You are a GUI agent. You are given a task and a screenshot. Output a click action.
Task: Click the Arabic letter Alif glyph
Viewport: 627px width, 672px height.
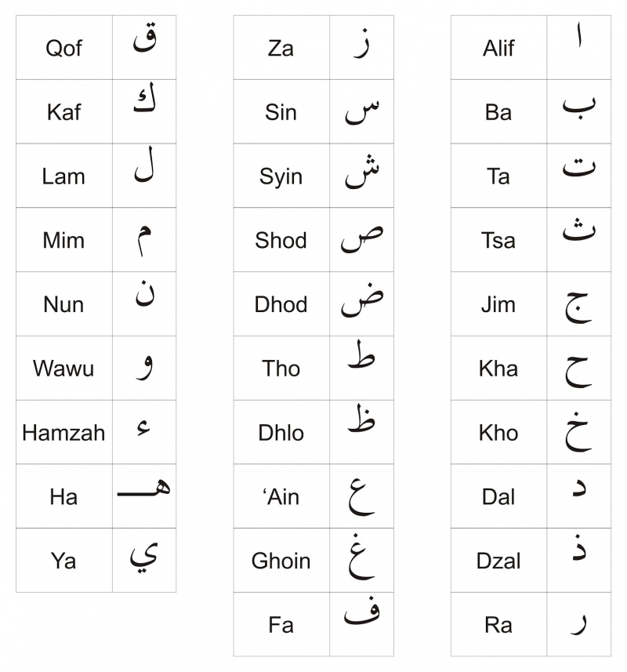[x=578, y=41]
